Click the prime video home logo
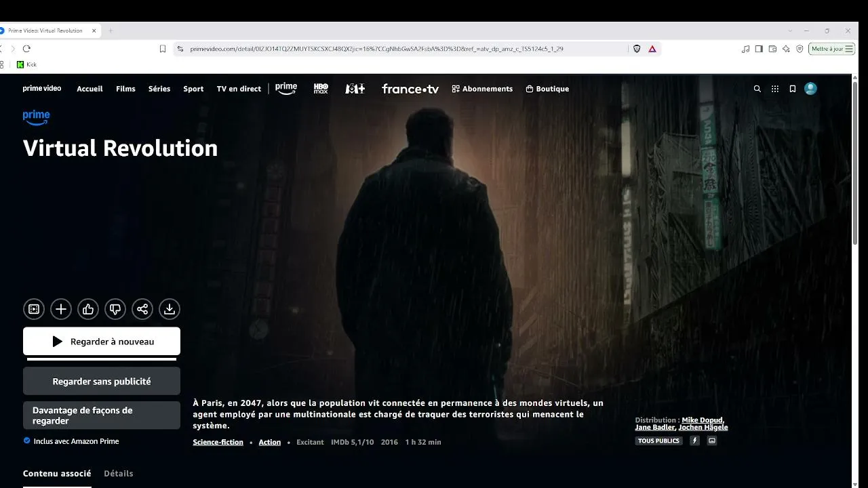868x488 pixels. (x=42, y=89)
